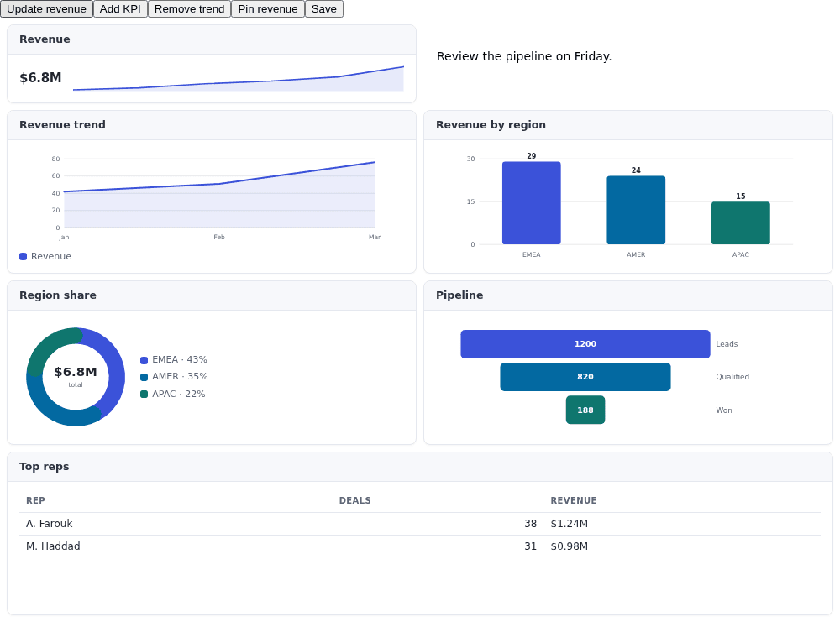Click the Revenue trend card heading

click(62, 125)
